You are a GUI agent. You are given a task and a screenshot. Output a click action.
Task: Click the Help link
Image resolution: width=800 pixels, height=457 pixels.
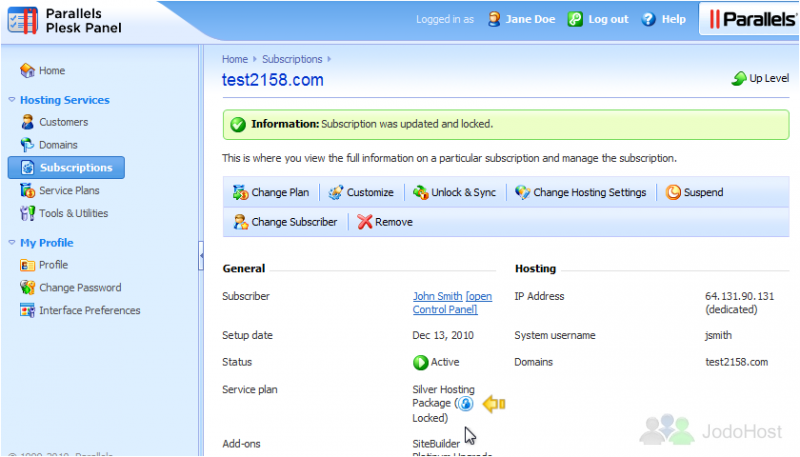click(673, 19)
